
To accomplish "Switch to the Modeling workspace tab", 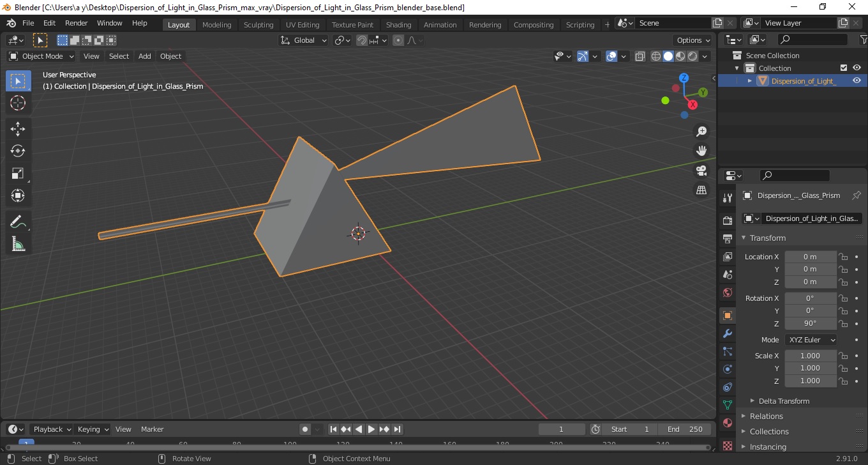I will coord(216,24).
